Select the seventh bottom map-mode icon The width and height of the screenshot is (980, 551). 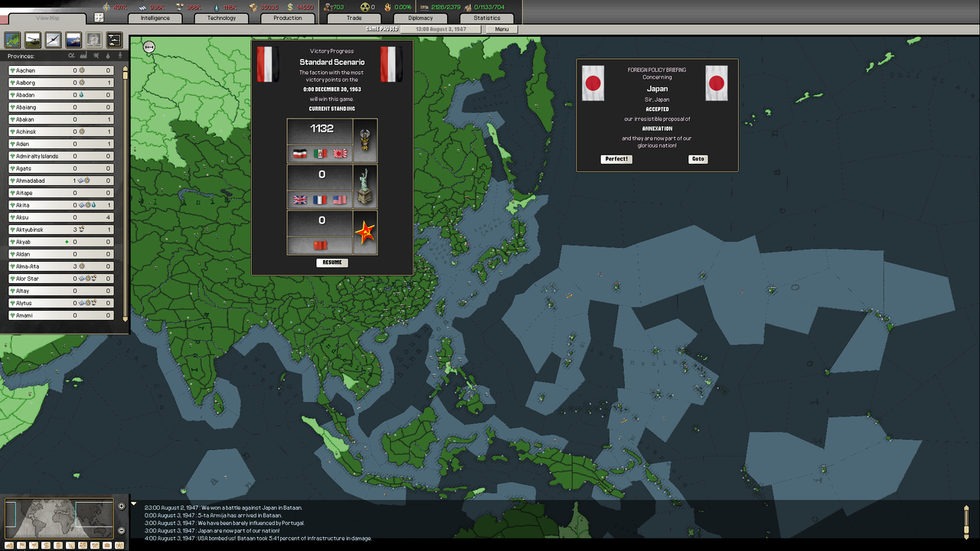[83, 546]
